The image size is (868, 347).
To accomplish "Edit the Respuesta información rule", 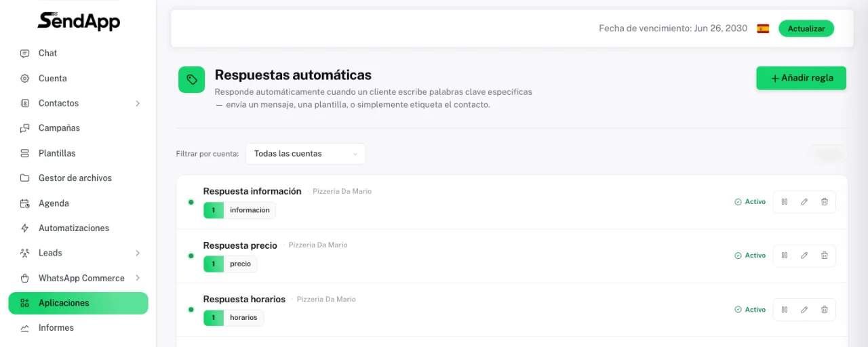I will 804,202.
